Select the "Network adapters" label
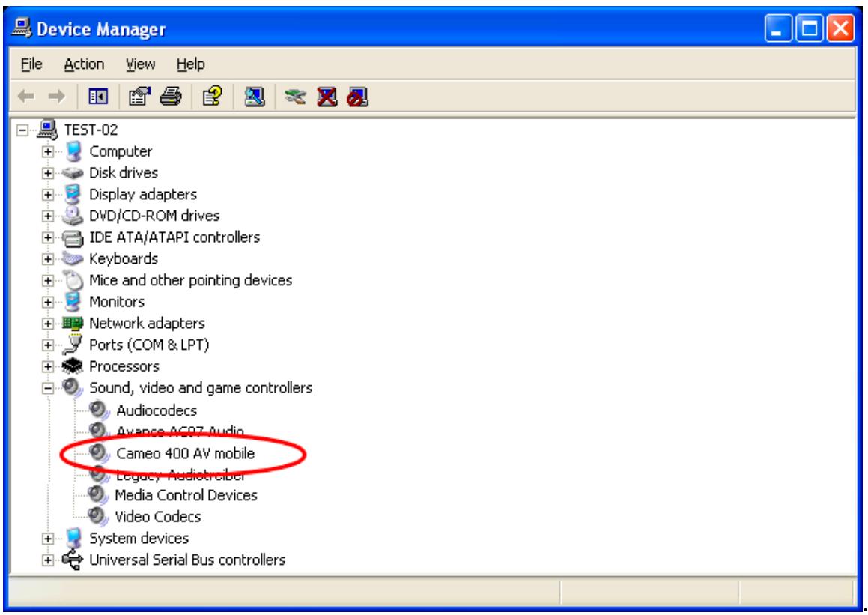Viewport: 868px width, 615px height. click(148, 324)
